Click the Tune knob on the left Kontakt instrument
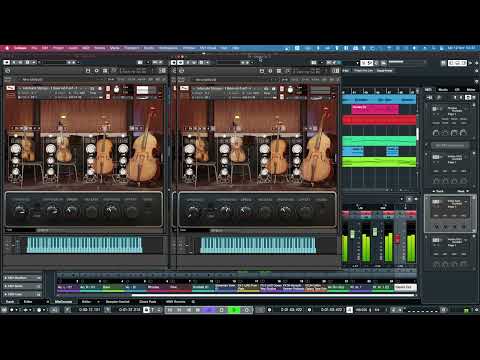Image resolution: width=480 pixels, height=360 pixels. pyautogui.click(x=116, y=90)
